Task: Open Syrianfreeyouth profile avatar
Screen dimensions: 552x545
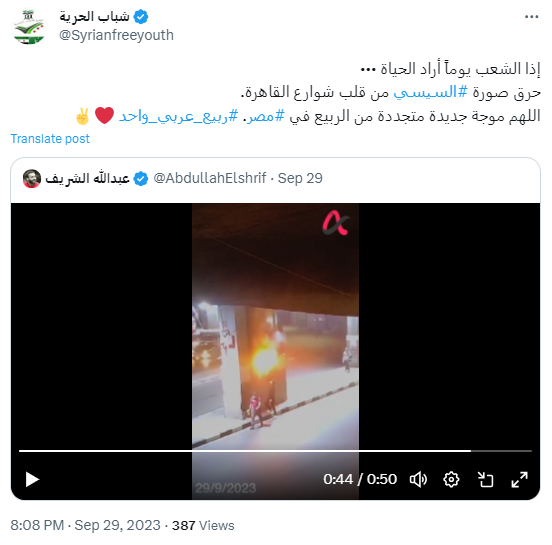Action: [29, 27]
